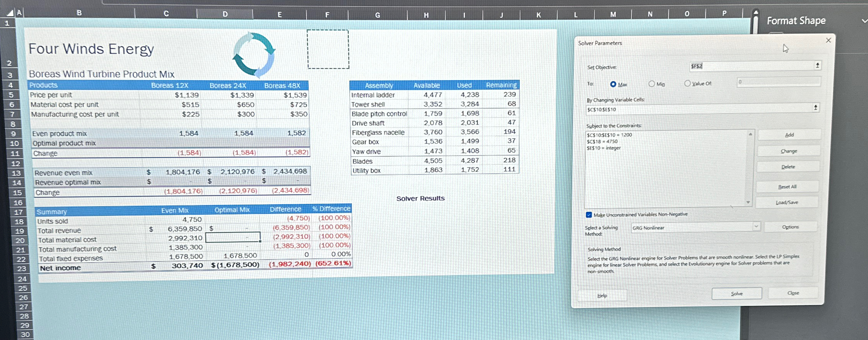This screenshot has height=340, width=868.
Task: Select row header 23
Action: [22, 268]
